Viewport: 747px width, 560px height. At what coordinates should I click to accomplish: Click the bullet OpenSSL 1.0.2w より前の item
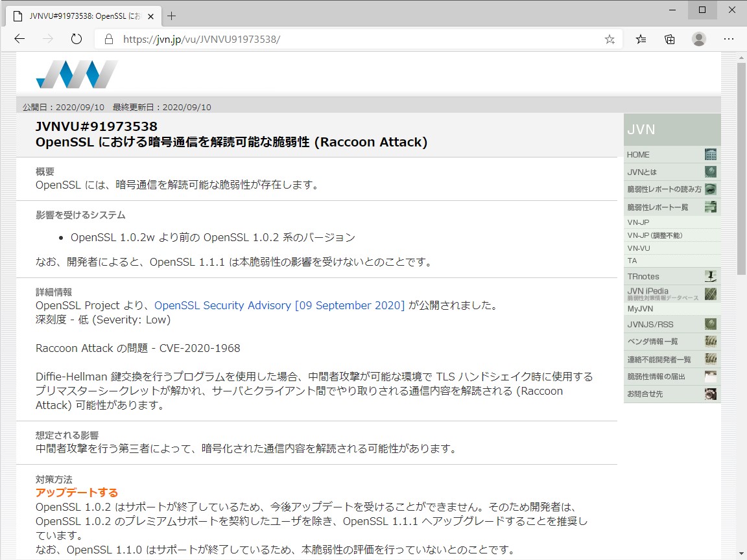tap(213, 237)
